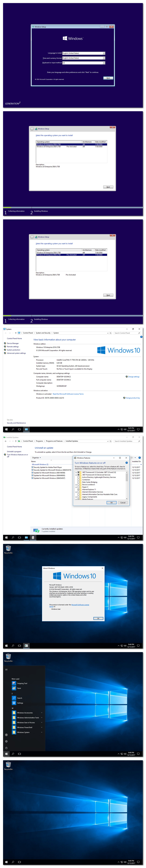Click Next in the language selection setup window
The height and width of the screenshot is (868, 146).
(108, 78)
